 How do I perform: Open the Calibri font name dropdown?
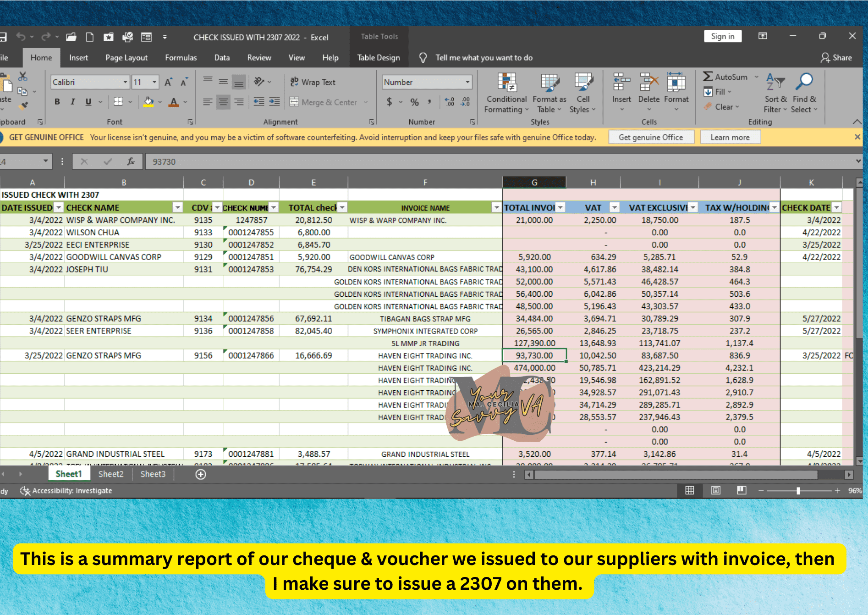coord(125,82)
